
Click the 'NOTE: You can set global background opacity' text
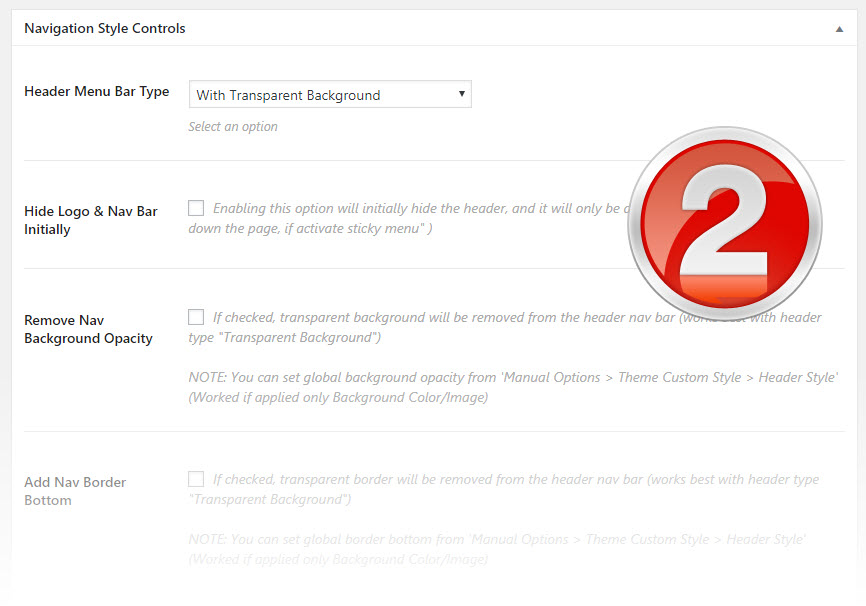513,387
